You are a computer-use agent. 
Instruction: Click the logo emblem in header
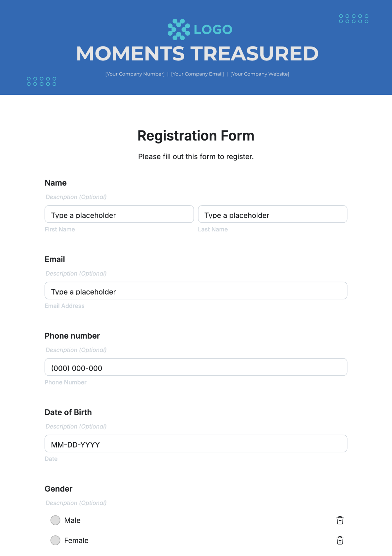179,29
